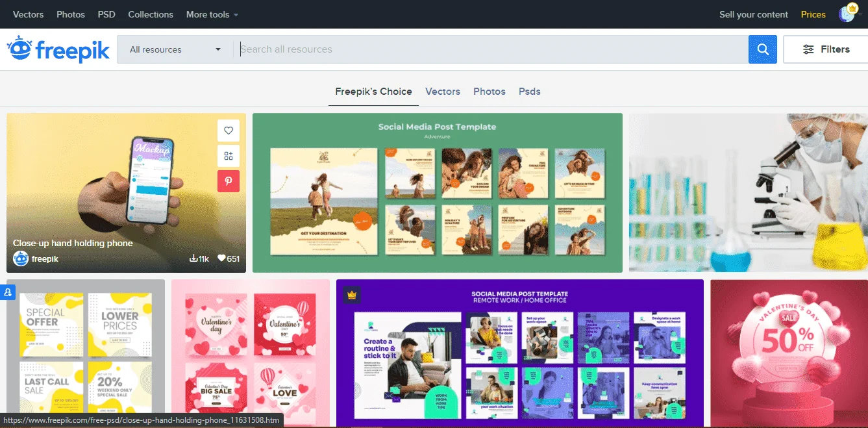
Task: Click the freepik author name
Action: (x=45, y=258)
